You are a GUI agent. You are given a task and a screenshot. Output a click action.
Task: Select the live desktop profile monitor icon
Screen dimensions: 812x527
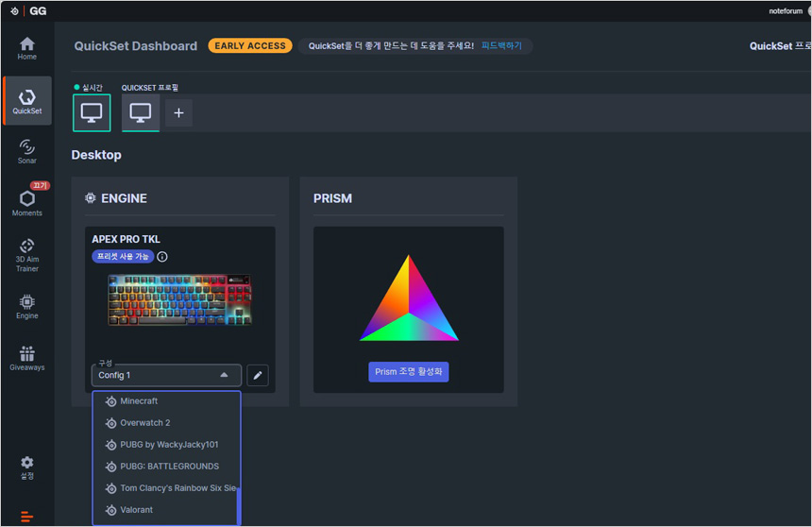click(92, 113)
